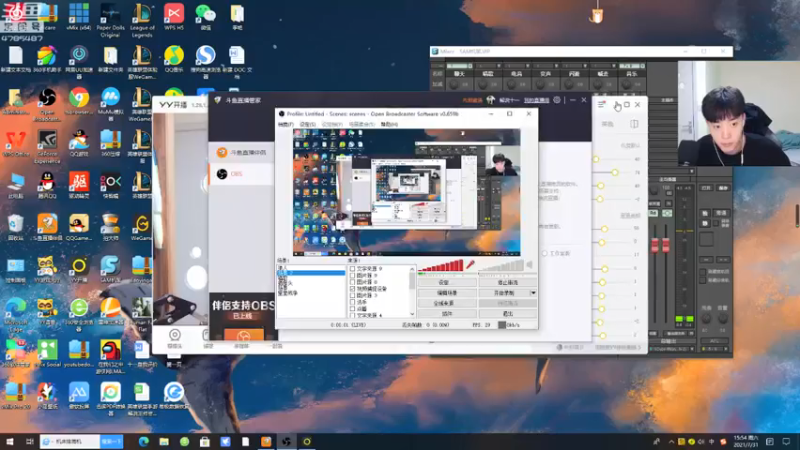This screenshot has width=800, height=450.
Task: Open vMix Social desktop shortcut
Action: pyautogui.click(x=47, y=354)
